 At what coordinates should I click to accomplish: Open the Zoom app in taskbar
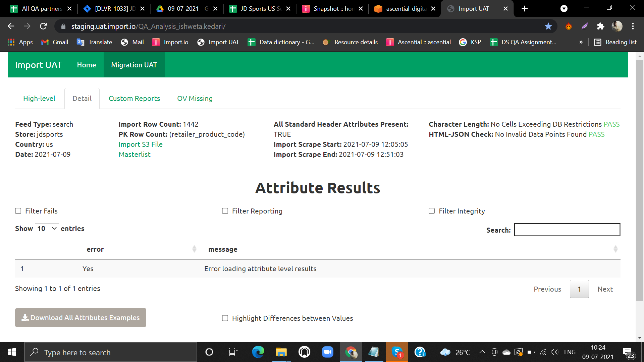coord(327,352)
